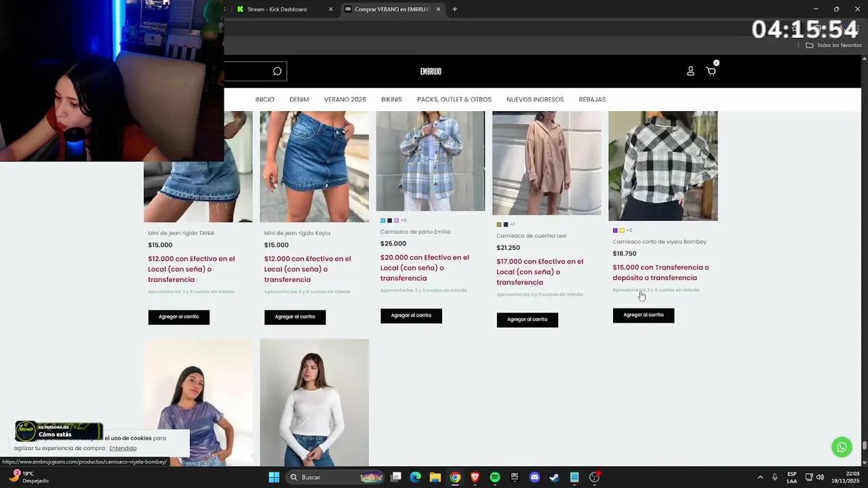Open the Todos los favoritos folder

[x=833, y=45]
